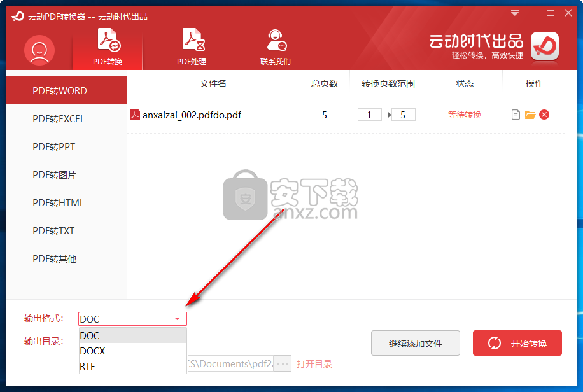The image size is (583, 392).
Task: Click the red brand logo beside 云动时代出品
Action: coord(545,46)
